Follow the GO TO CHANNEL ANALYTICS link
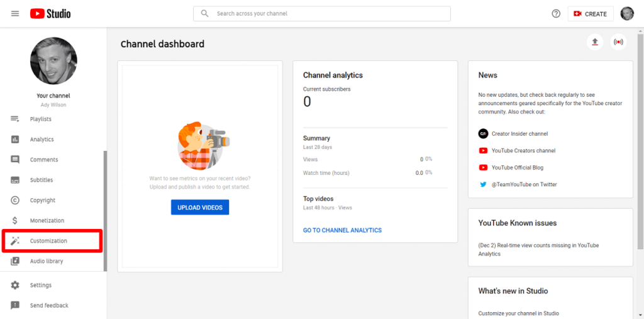This screenshot has height=319, width=644. 342,230
